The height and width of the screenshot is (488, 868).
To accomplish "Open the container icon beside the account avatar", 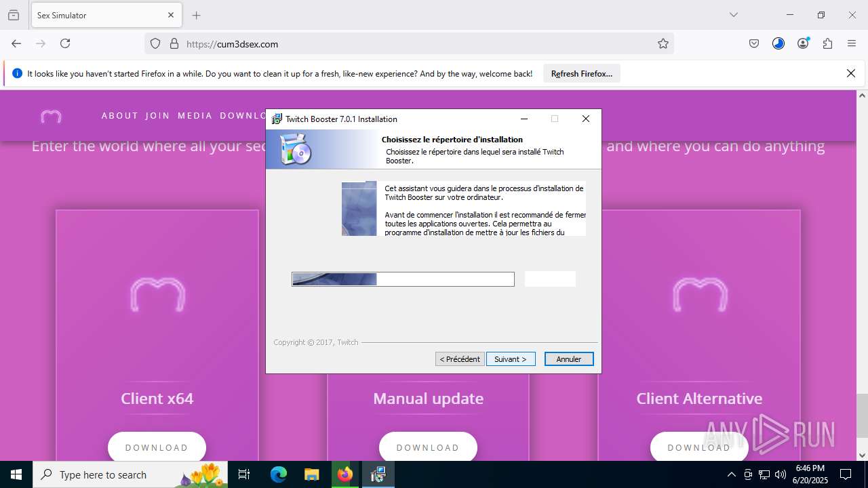I will [778, 43].
